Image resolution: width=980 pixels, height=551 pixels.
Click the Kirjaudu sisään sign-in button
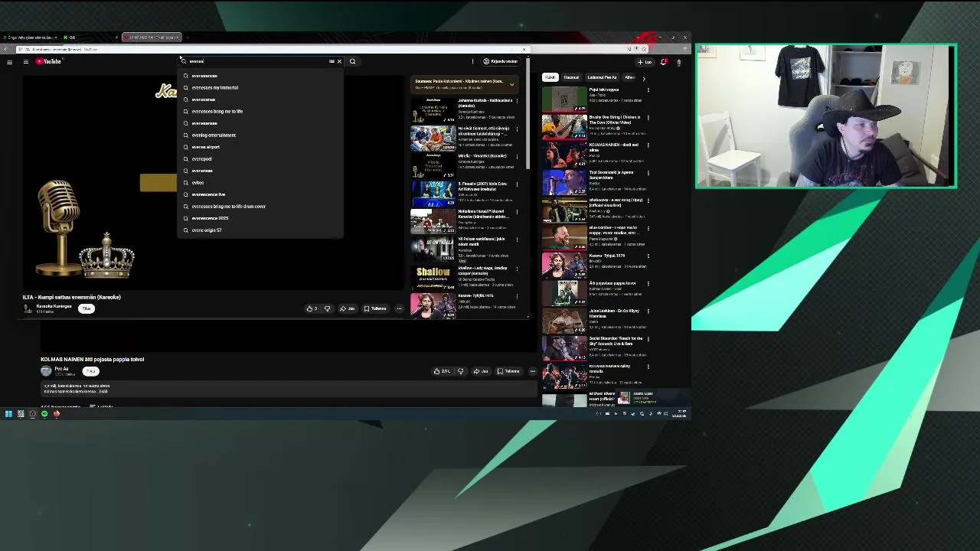coord(501,61)
